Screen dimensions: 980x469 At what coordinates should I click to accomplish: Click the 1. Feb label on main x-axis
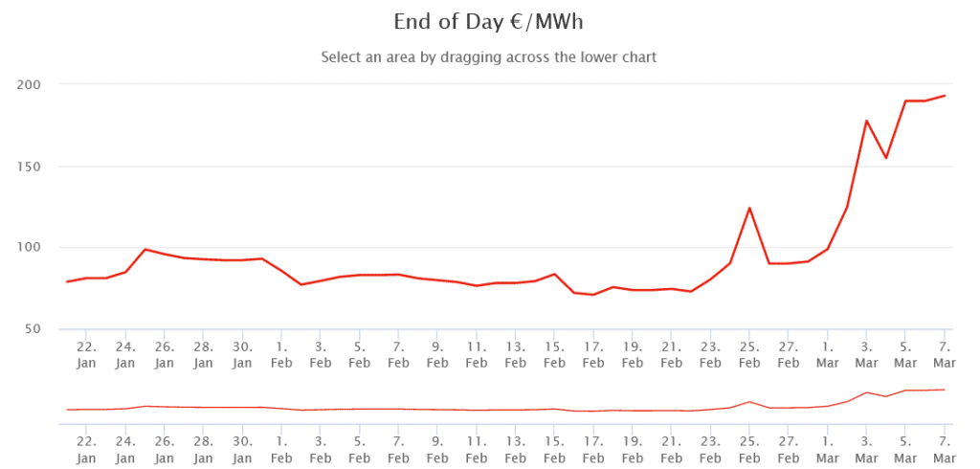281,354
